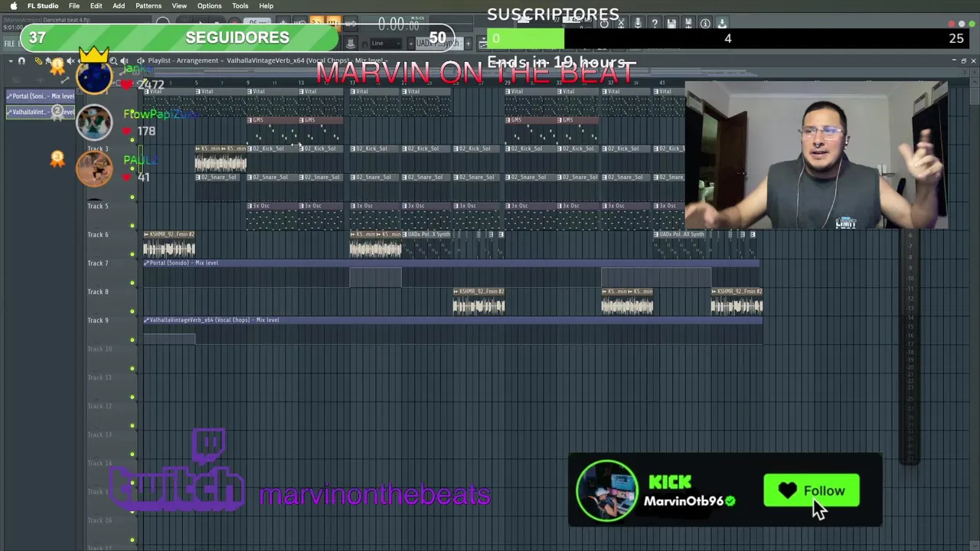Click the stamp icon beside Line selector
980x551 pixels.
click(350, 43)
